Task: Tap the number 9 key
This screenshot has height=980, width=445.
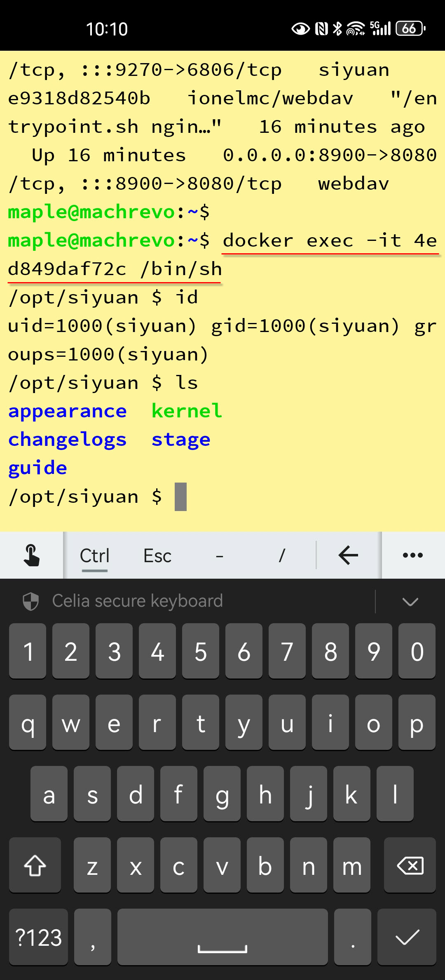Action: (x=374, y=651)
